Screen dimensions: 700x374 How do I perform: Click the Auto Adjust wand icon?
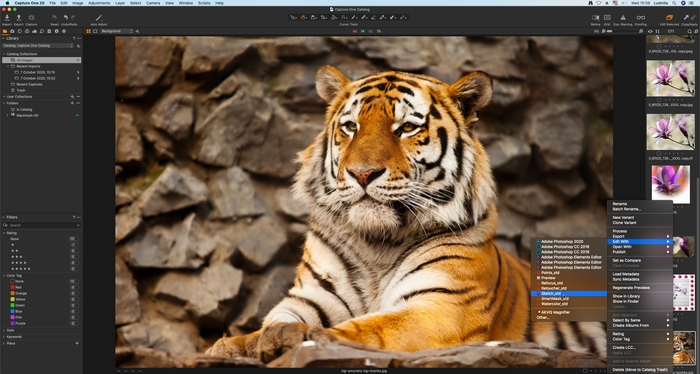[x=99, y=17]
